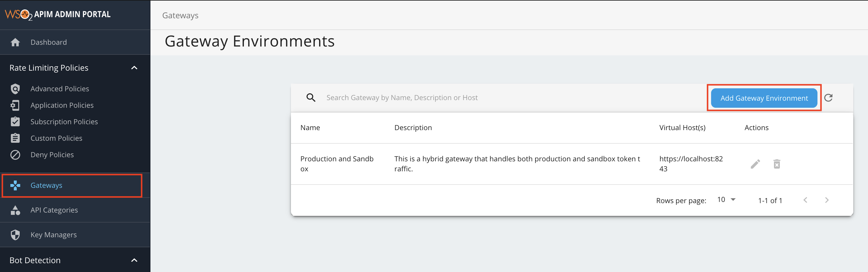Collapse the Bot Detection section
The image size is (868, 272).
point(134,260)
